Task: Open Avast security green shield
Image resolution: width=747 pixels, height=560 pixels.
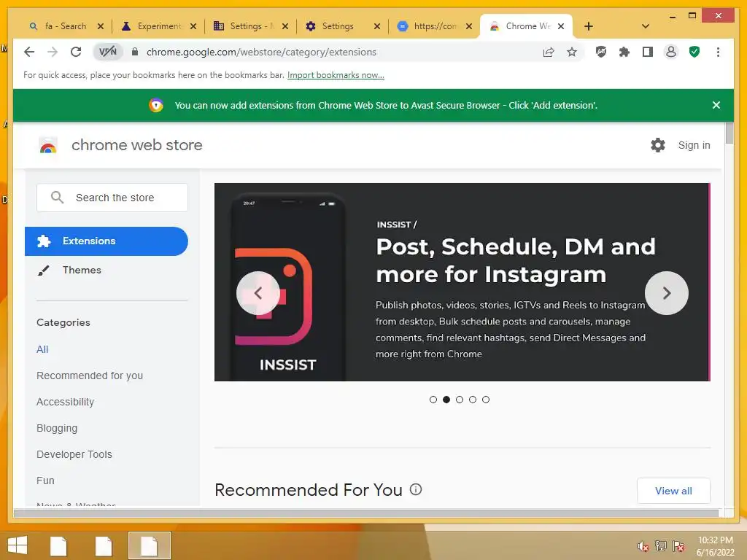Action: click(694, 52)
